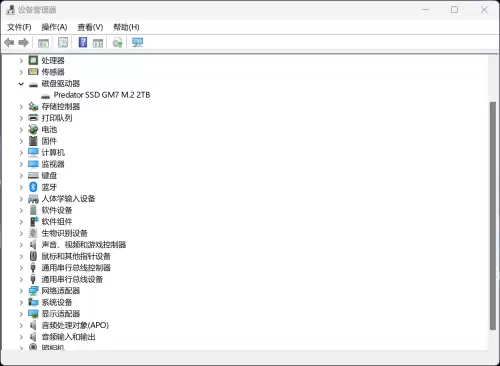Open the 文件(F) menu
The width and height of the screenshot is (500, 366).
click(x=19, y=27)
